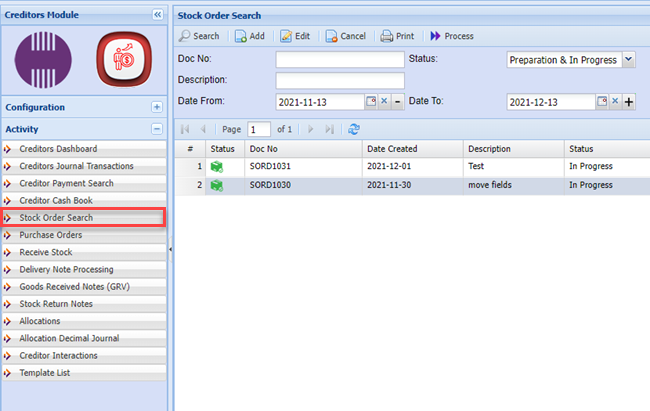Refresh the stock order grid

click(354, 129)
